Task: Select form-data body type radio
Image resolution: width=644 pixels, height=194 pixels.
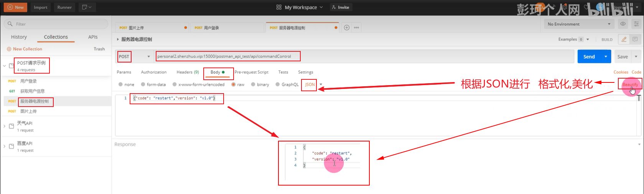Action: 143,85
